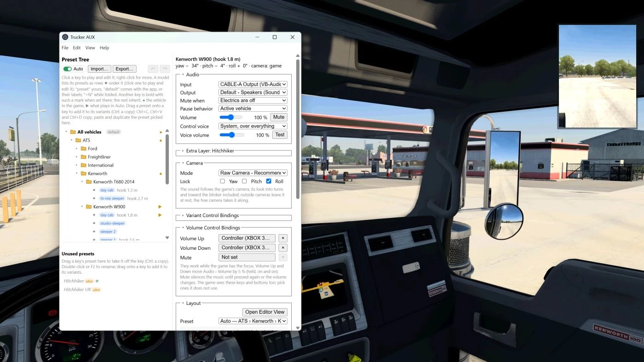Viewport: 644px width, 362px height.
Task: Enable the Pitch lock checkbox
Action: 245,181
